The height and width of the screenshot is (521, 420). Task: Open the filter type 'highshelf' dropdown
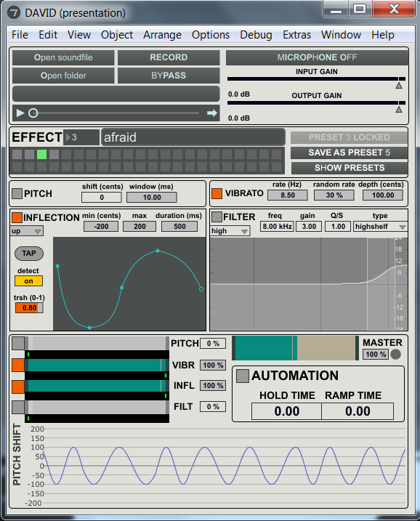tap(381, 227)
